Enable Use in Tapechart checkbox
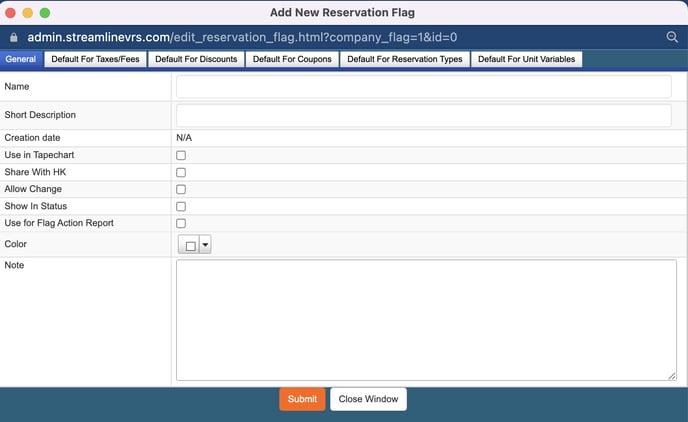This screenshot has height=422, width=688. [x=181, y=155]
